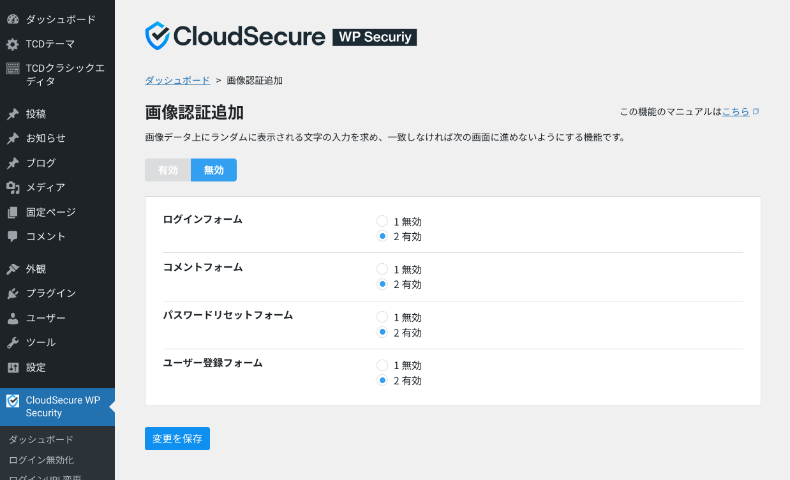Screen dimensions: 790x480
Task: Click the プラグイン plug icon
Action: pos(13,293)
